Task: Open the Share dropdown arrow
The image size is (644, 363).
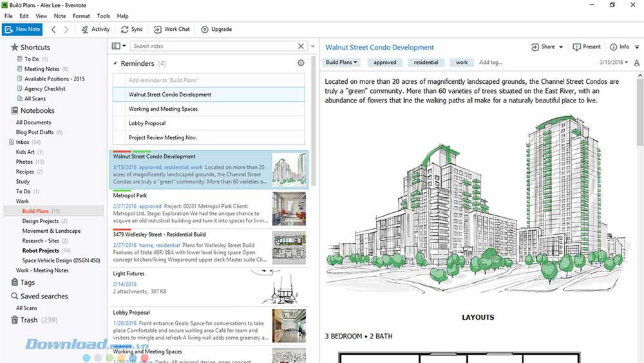Action: [561, 47]
